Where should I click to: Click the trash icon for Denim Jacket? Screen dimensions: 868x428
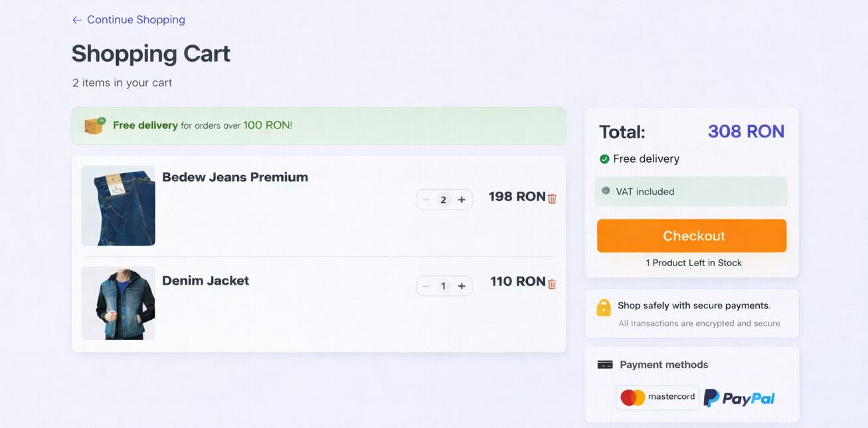[x=552, y=283]
